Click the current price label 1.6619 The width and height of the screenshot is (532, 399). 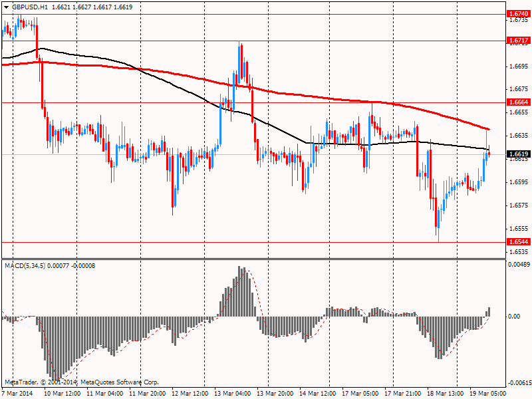coord(518,154)
